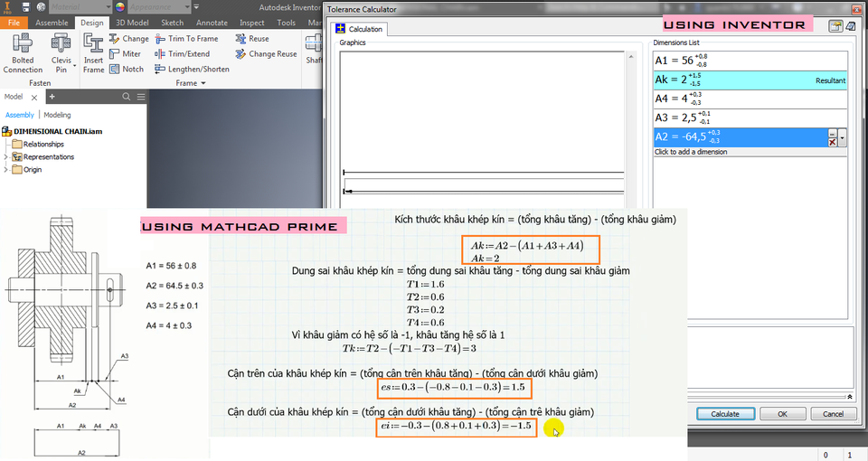Click the Change Reuse tool

coord(266,54)
